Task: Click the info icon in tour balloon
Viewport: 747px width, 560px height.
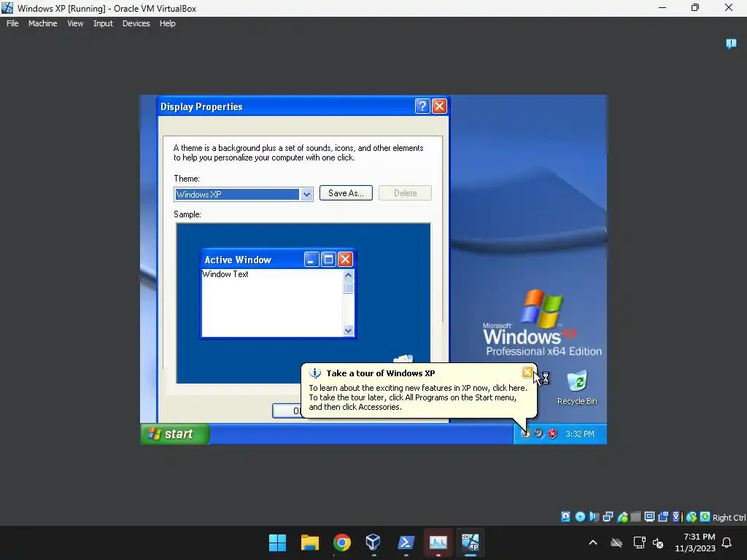Action: (315, 373)
